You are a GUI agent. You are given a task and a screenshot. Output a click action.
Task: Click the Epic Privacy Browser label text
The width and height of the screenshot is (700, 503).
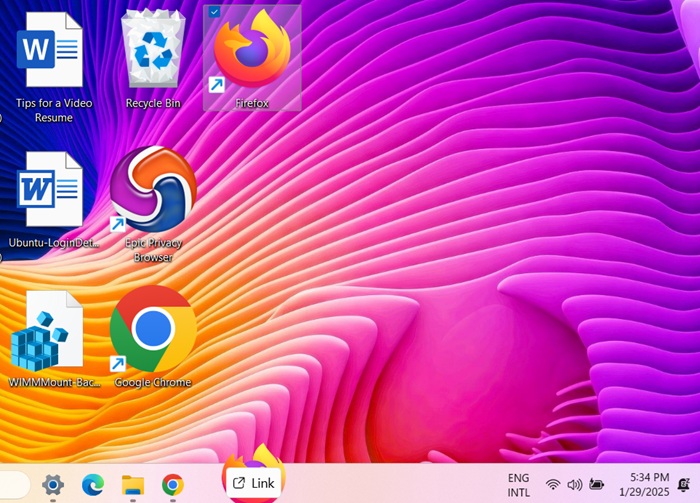coord(153,250)
